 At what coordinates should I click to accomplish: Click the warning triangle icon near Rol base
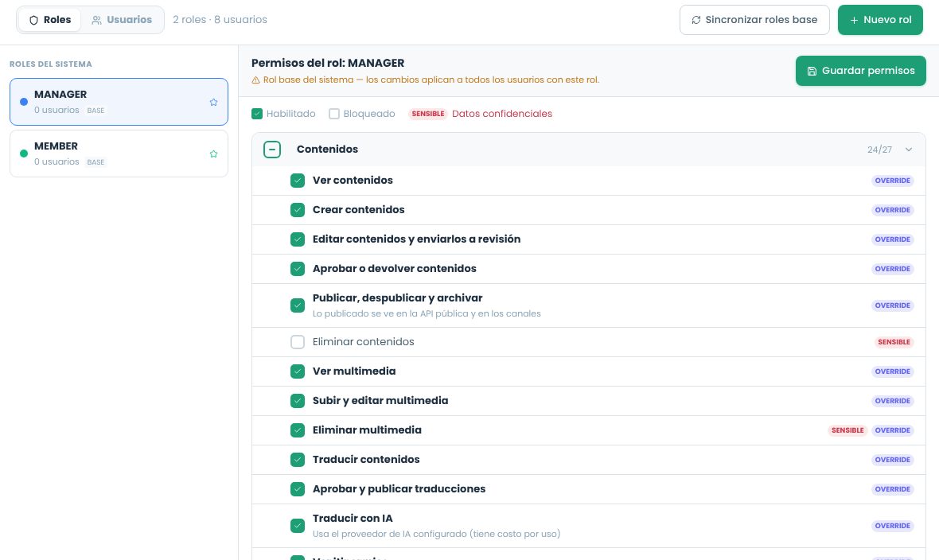255,80
